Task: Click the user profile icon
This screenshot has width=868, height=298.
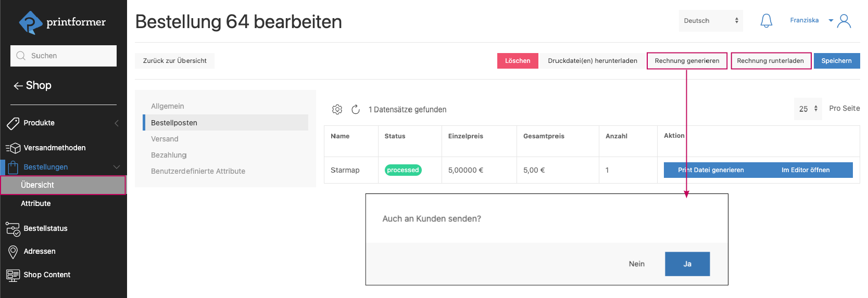Action: 844,21
